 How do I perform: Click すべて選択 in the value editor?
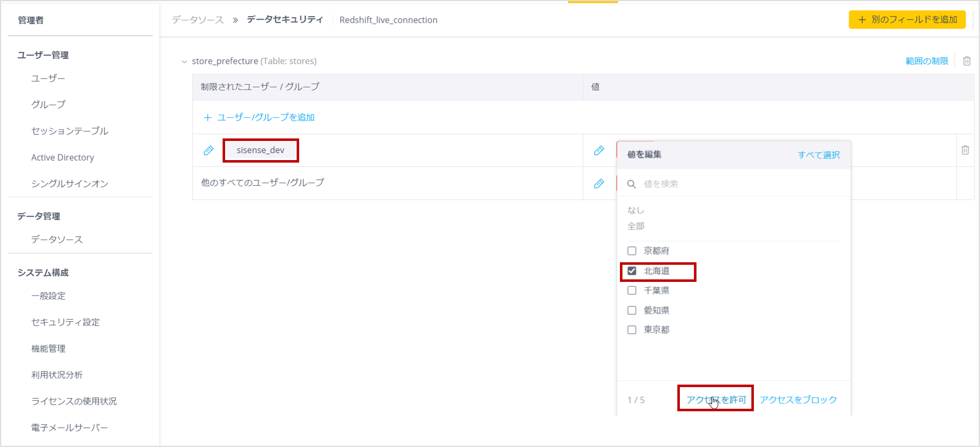[819, 155]
